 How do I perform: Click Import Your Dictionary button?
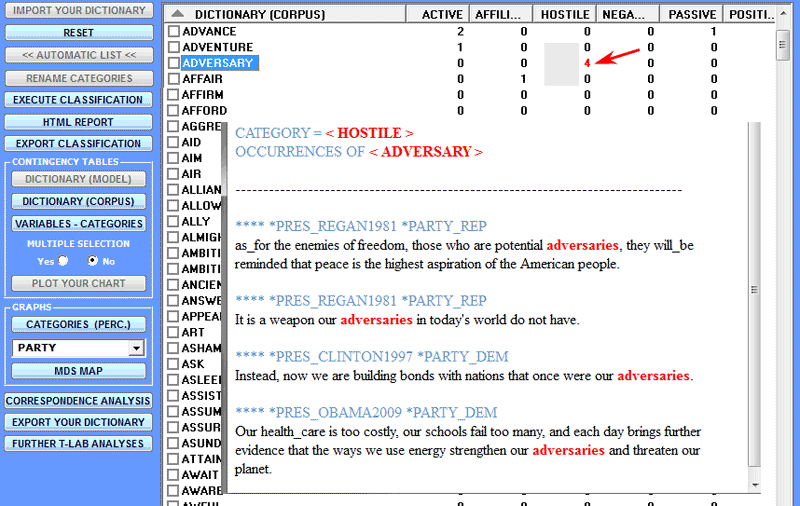coord(79,10)
